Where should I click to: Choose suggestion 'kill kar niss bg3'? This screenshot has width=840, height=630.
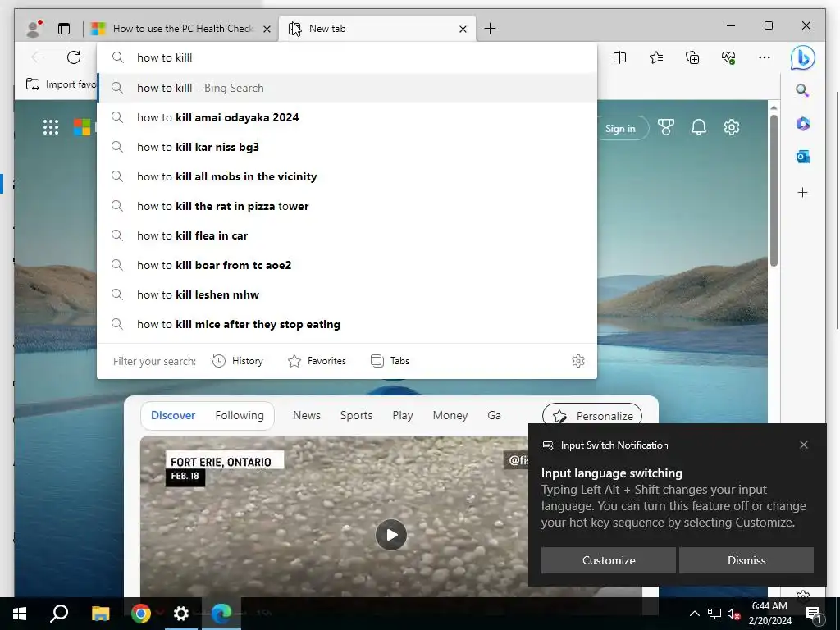(x=347, y=147)
